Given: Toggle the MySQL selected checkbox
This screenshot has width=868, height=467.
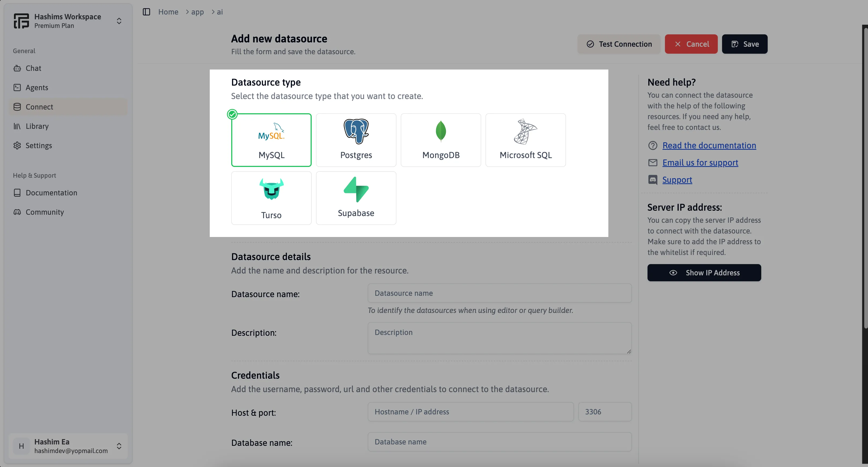Looking at the screenshot, I should (233, 114).
